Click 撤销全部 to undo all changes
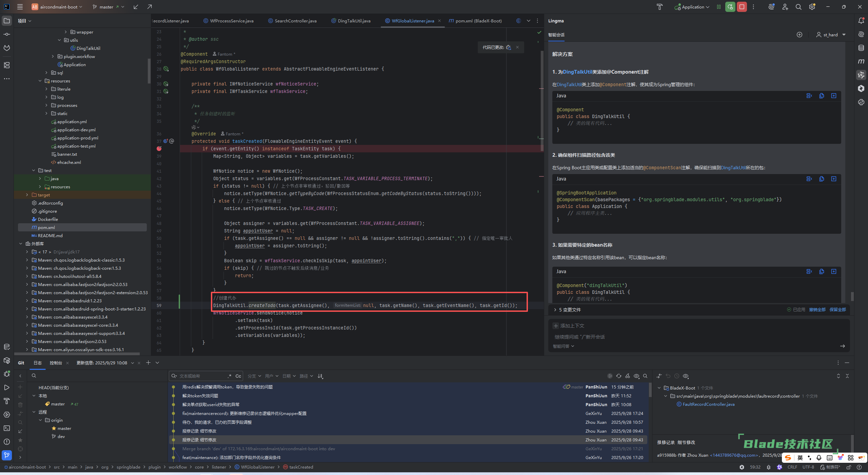 817,310
